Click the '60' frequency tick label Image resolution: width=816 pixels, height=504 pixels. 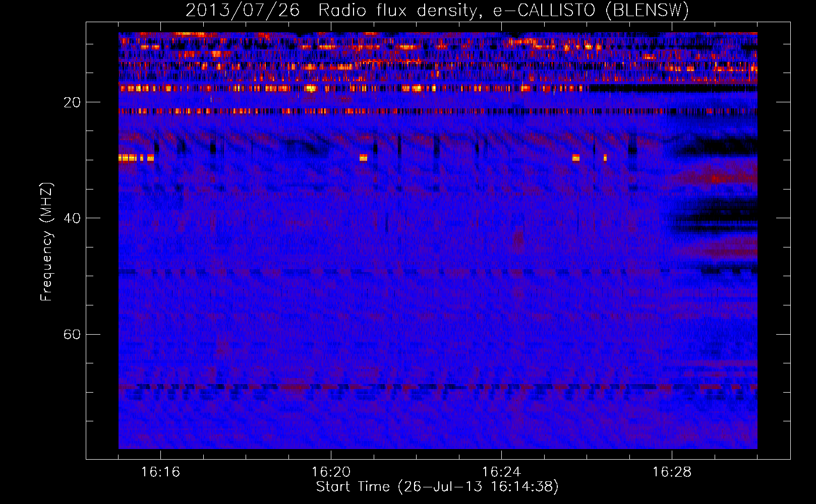click(x=72, y=334)
